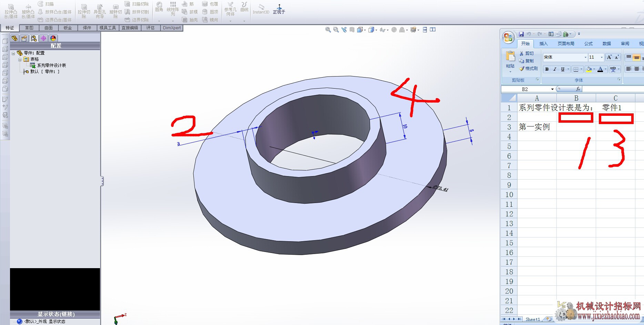Viewport: 644px width, 325px height.
Task: Toggle Italic formatting in Excel
Action: [x=555, y=69]
